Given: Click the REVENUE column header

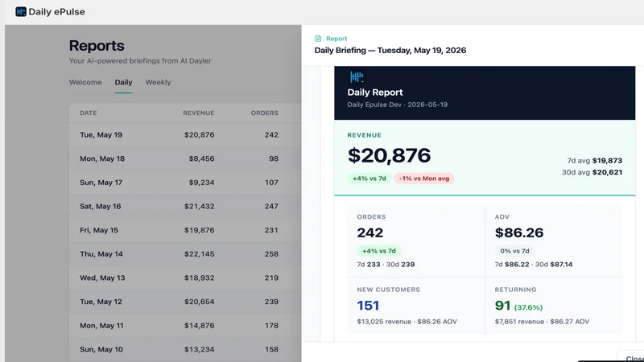Looking at the screenshot, I should tap(199, 113).
